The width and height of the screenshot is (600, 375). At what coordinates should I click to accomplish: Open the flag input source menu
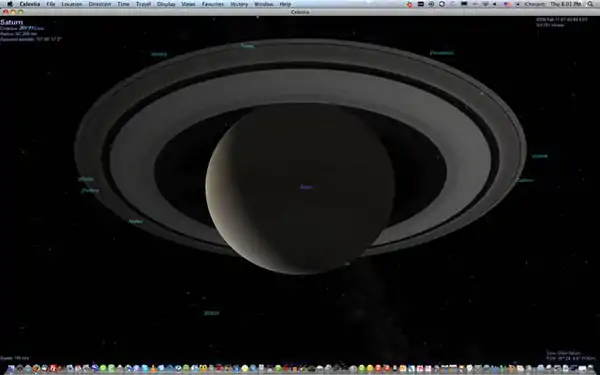pyautogui.click(x=507, y=4)
